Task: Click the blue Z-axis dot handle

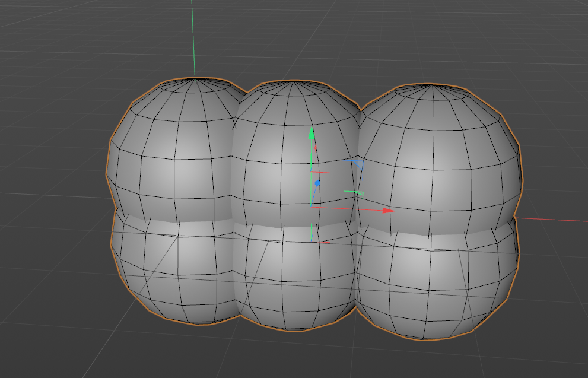Action: pyautogui.click(x=317, y=183)
